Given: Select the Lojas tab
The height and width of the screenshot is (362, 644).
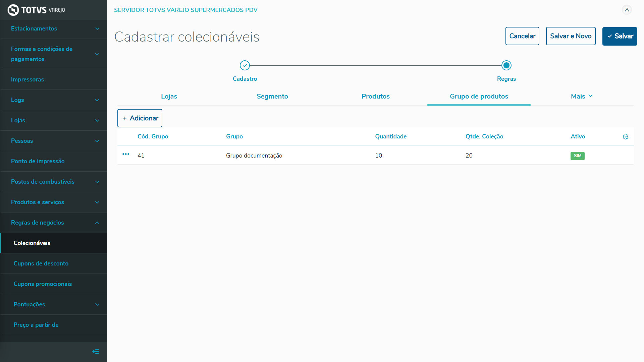Looking at the screenshot, I should point(169,96).
